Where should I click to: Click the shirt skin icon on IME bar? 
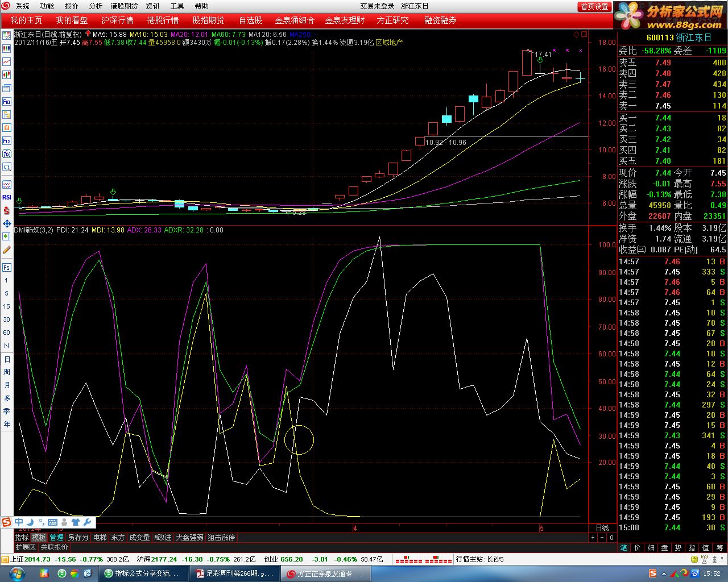(x=75, y=522)
